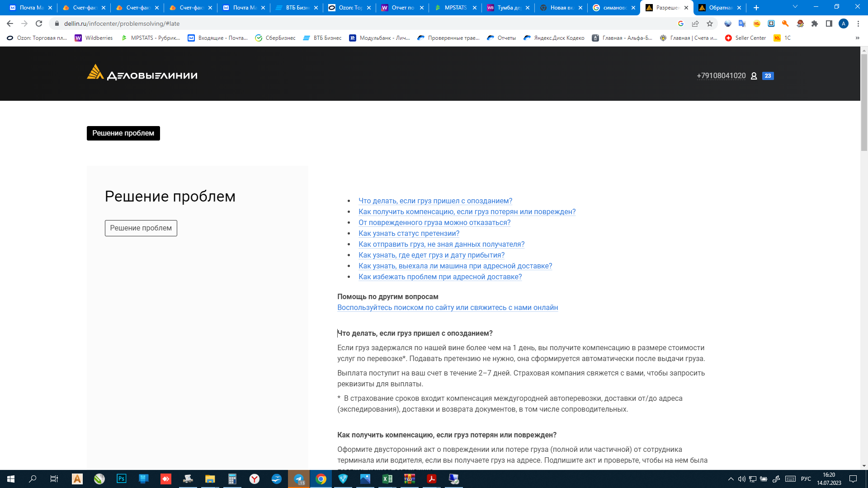Open File Explorer from the taskbar
868x488 pixels.
point(210,479)
